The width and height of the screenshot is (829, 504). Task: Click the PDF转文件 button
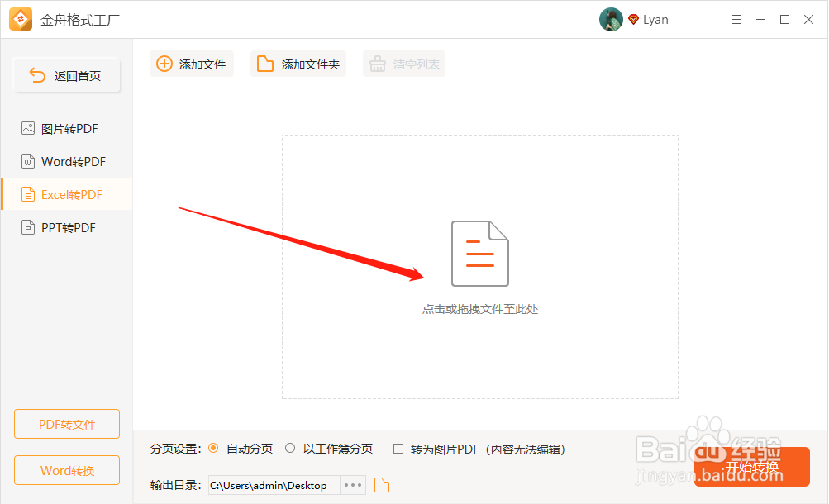(66, 424)
